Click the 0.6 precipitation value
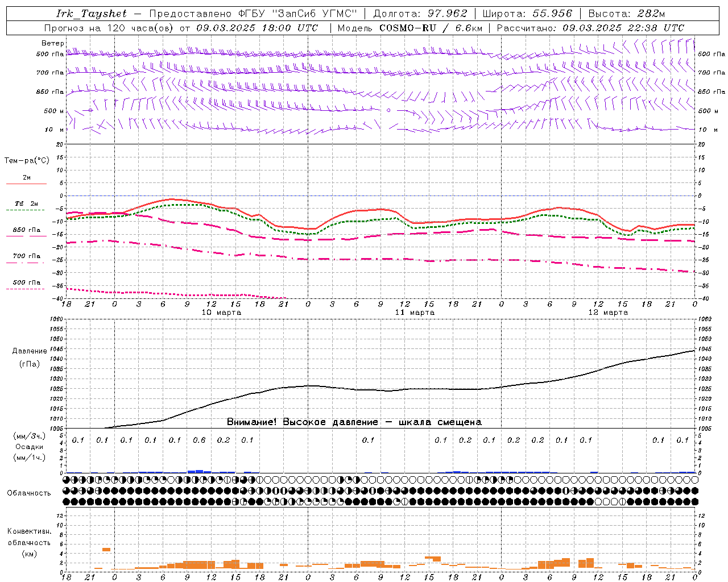 [199, 440]
